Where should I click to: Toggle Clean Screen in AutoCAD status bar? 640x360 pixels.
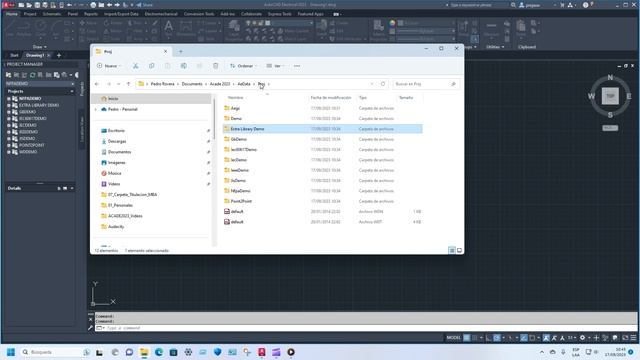(x=625, y=338)
